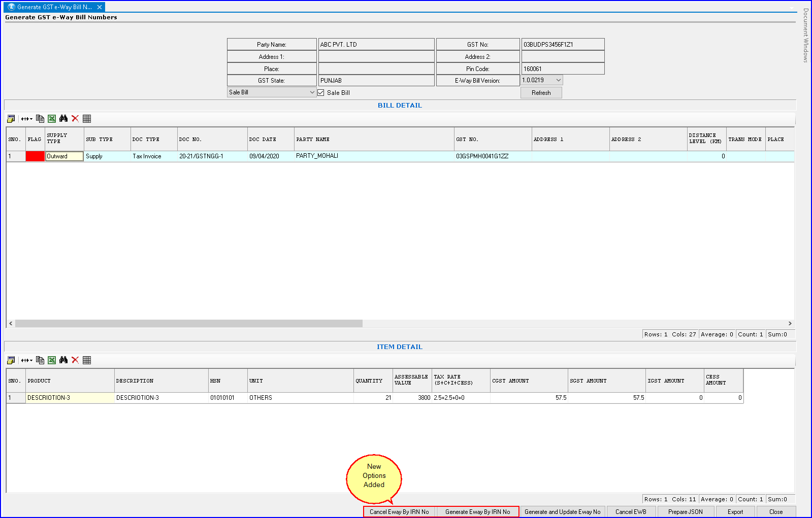Click the TAX RATE column header
Screen dimensions: 812x518
click(461, 381)
